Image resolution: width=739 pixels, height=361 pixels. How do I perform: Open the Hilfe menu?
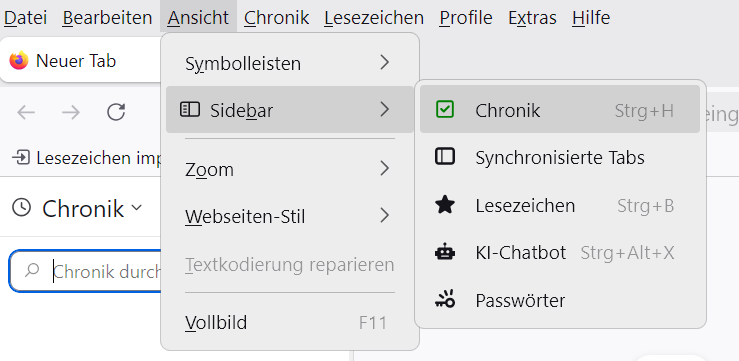pos(591,18)
